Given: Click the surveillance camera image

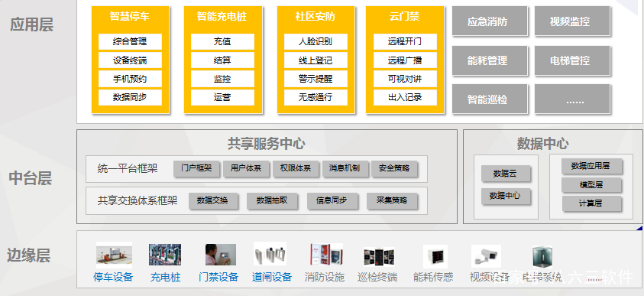Looking at the screenshot, I should [486, 256].
